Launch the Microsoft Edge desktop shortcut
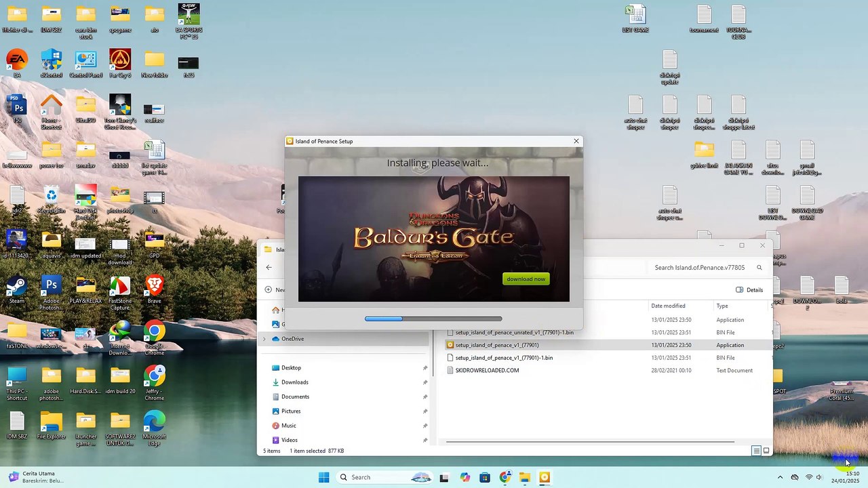Image resolution: width=868 pixels, height=488 pixels. click(155, 428)
